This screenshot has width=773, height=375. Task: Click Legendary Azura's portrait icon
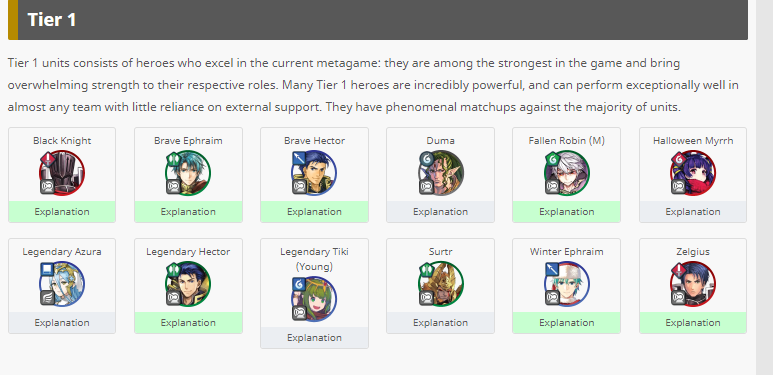click(62, 284)
